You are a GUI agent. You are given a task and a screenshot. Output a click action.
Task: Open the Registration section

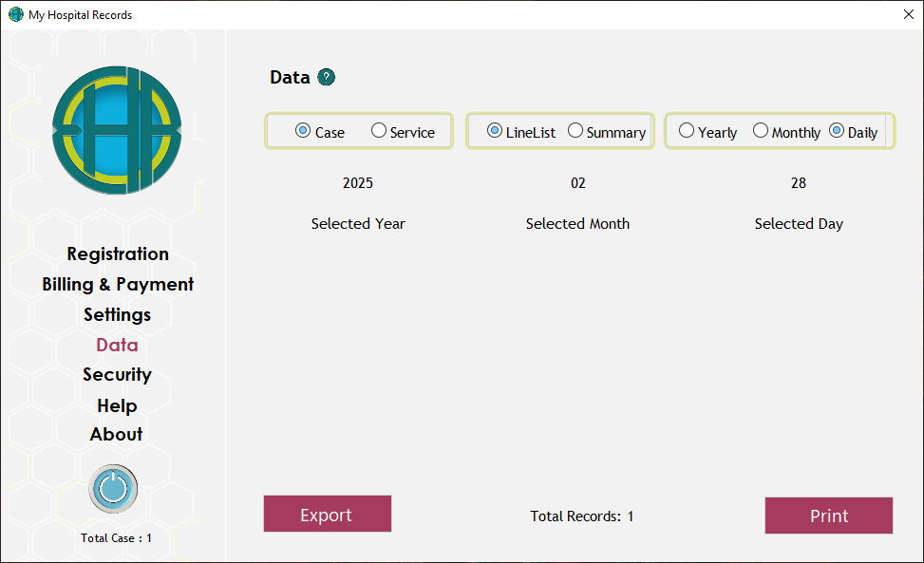pyautogui.click(x=118, y=253)
